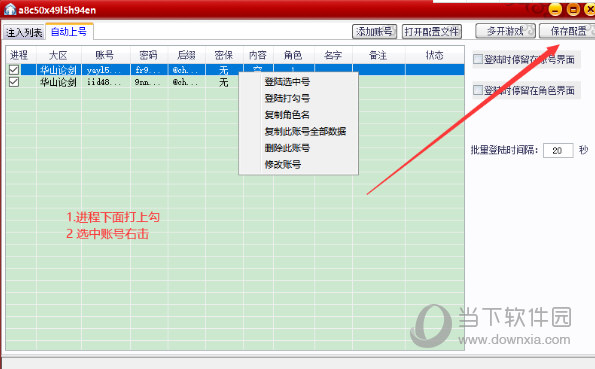Click the 9nm... password cell
The image size is (595, 369).
pos(149,82)
